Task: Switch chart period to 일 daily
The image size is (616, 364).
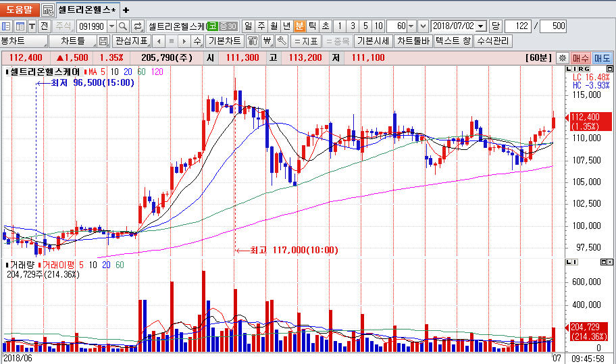Action: (248, 26)
